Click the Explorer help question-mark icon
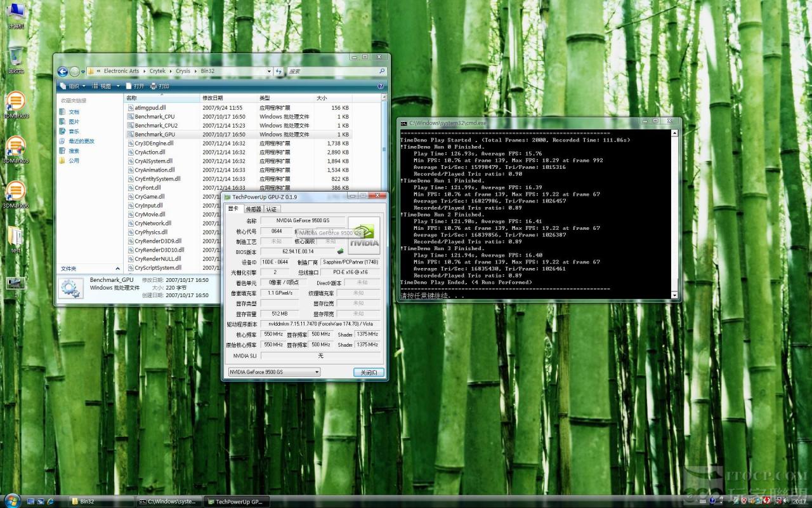Viewport: 812px width, 508px height. [381, 86]
